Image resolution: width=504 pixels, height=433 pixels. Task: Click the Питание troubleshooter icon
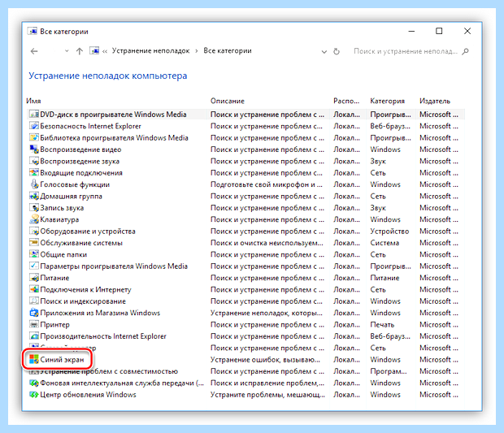point(34,278)
